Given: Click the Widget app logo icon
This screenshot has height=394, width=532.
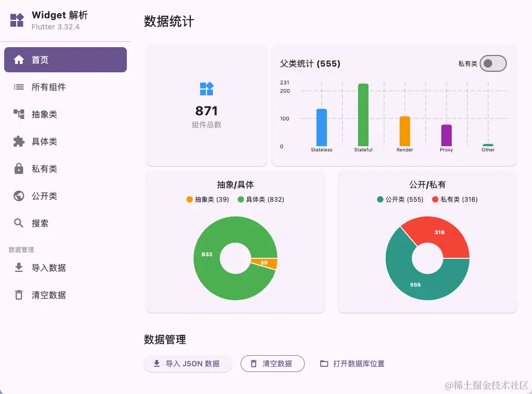Looking at the screenshot, I should (x=17, y=20).
